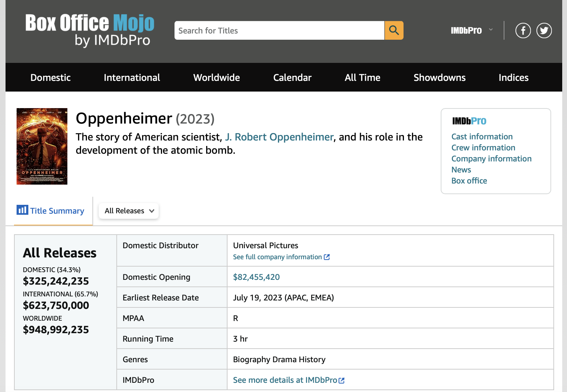Open the Showdowns menu

pyautogui.click(x=440, y=78)
